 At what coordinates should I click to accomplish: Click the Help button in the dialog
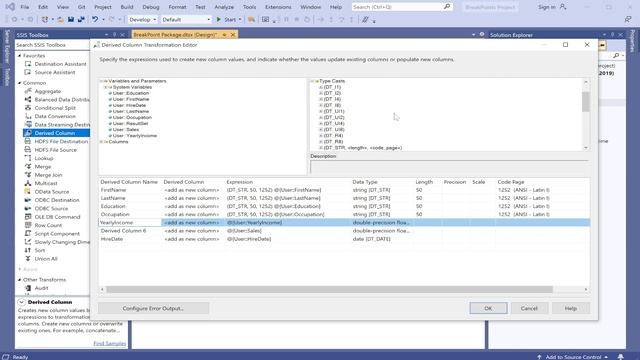571,308
